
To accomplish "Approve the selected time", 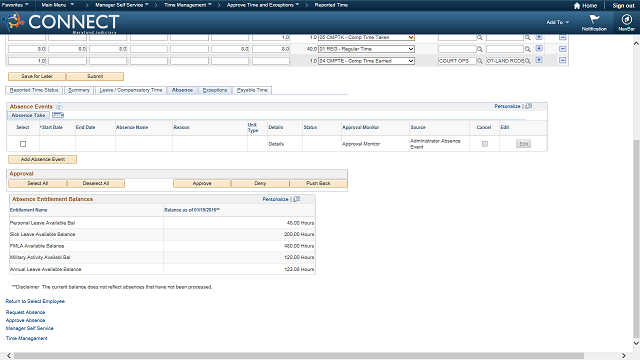I will (202, 183).
